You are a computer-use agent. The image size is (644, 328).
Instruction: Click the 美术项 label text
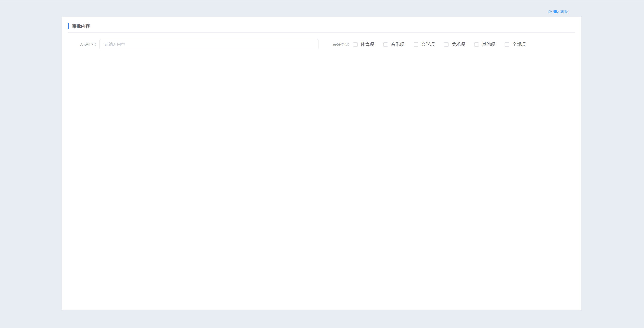click(458, 44)
